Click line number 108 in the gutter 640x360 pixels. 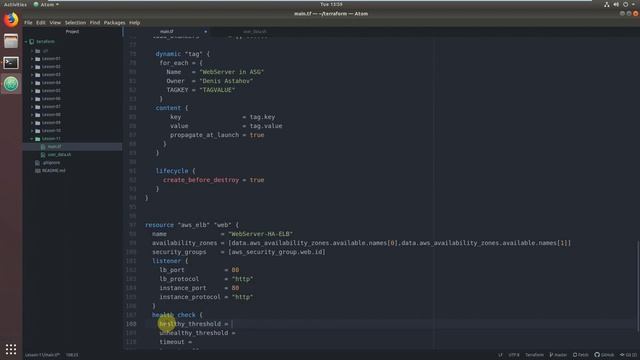(x=131, y=324)
